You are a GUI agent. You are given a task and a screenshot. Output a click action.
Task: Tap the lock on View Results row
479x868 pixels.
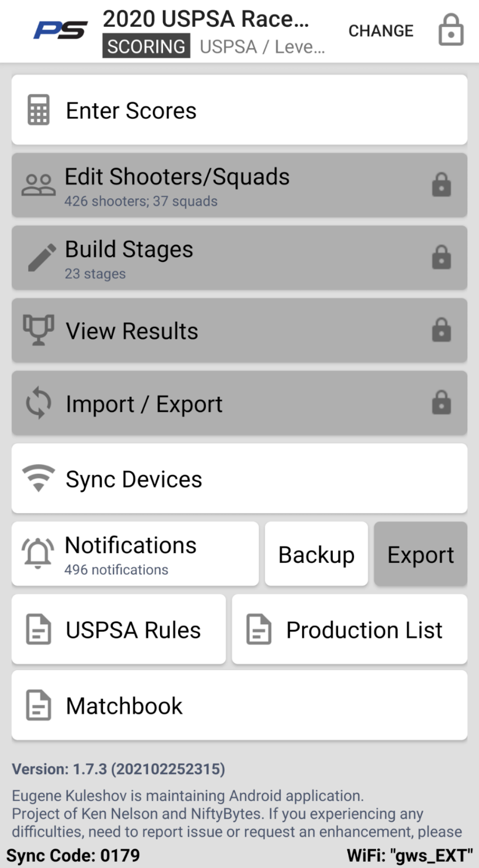click(x=441, y=330)
